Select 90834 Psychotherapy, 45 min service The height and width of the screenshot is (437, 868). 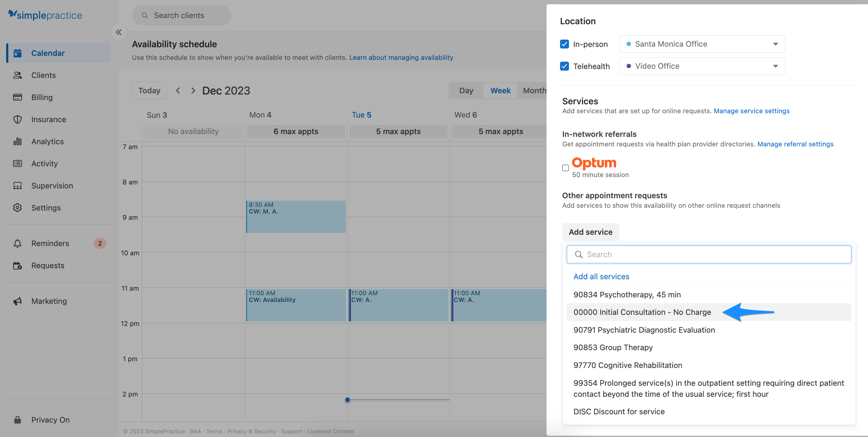[709, 294]
